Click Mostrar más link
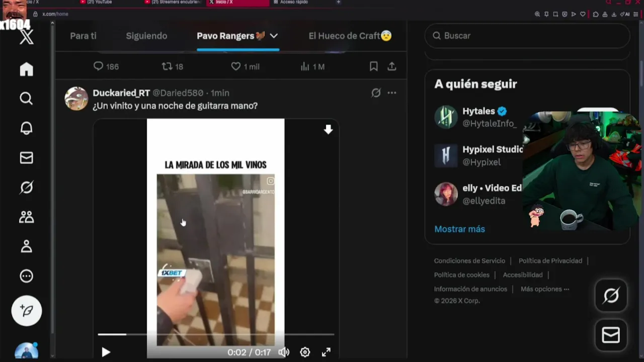The width and height of the screenshot is (644, 362). [x=459, y=229]
